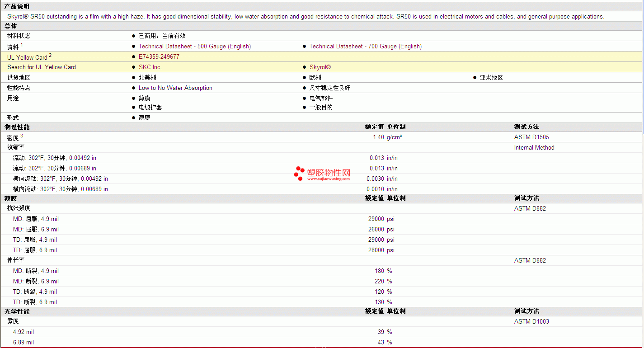Click 欧洲 availability region

pos(315,78)
